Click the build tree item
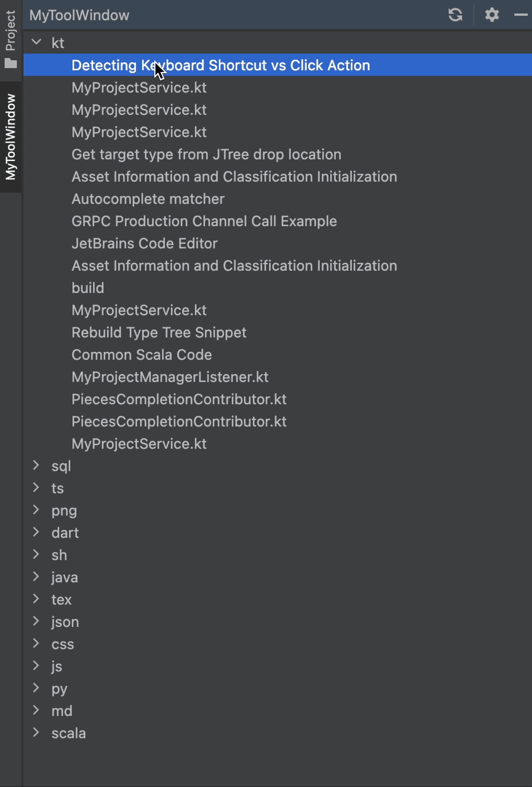532x787 pixels. tap(88, 288)
